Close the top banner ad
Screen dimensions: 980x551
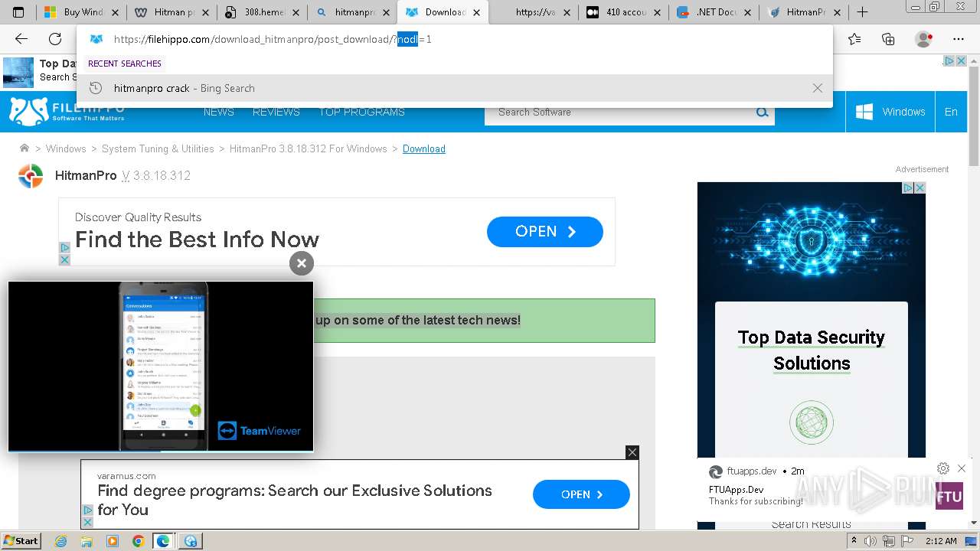tap(961, 60)
